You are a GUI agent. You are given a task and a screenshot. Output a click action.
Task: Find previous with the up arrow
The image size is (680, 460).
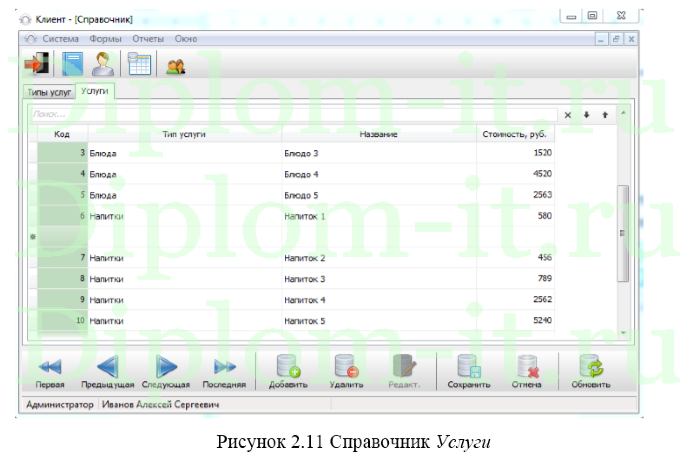click(x=605, y=115)
